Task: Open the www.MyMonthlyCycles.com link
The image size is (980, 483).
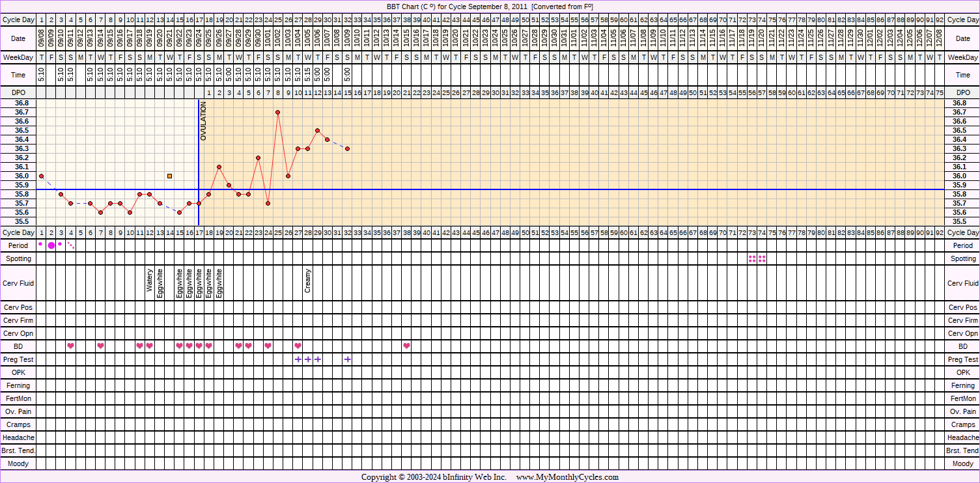Action: click(567, 477)
